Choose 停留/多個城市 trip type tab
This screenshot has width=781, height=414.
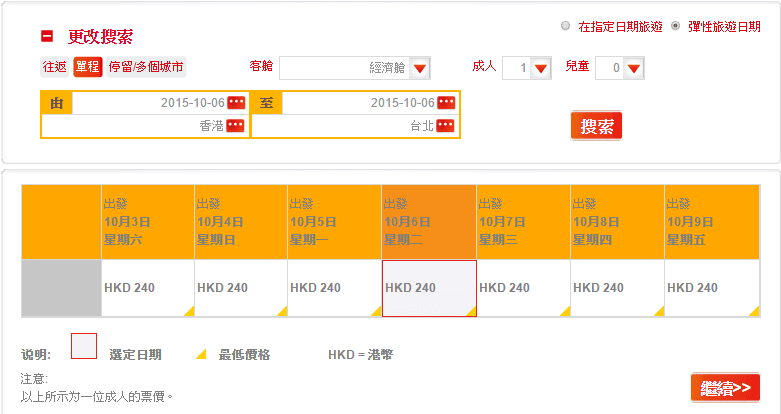[146, 67]
